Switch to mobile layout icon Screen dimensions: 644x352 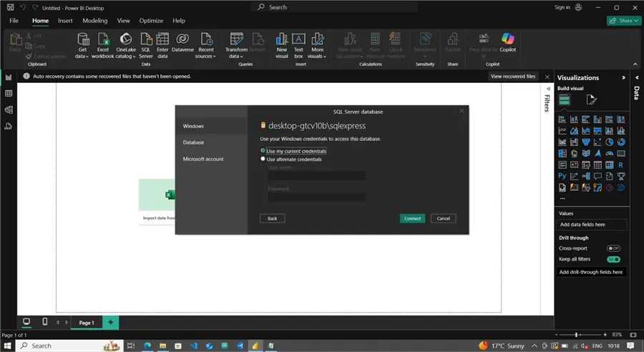[45, 322]
